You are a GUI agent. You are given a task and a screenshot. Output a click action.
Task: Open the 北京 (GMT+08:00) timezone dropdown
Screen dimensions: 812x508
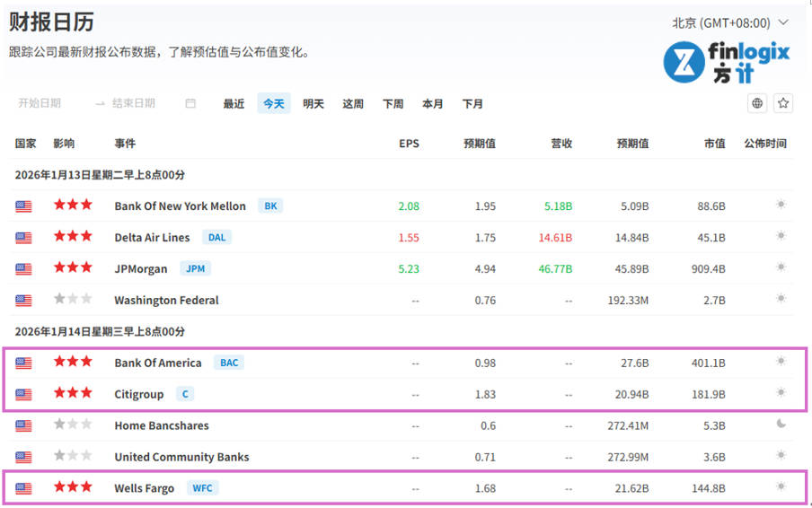[x=730, y=22]
